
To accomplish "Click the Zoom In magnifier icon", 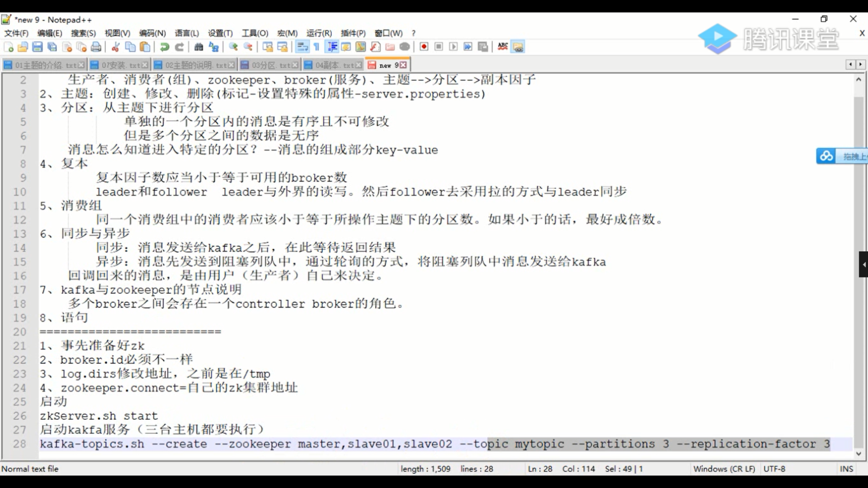I will pos(233,47).
